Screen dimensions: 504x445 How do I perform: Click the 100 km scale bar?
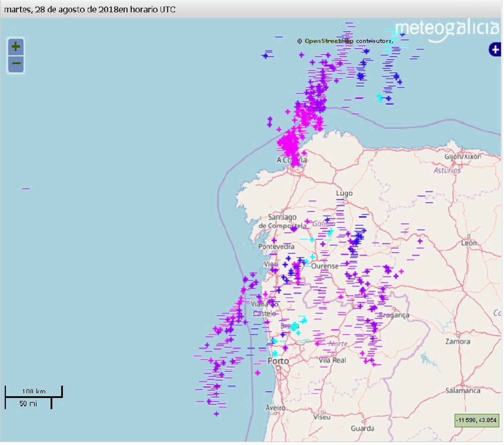tap(34, 392)
